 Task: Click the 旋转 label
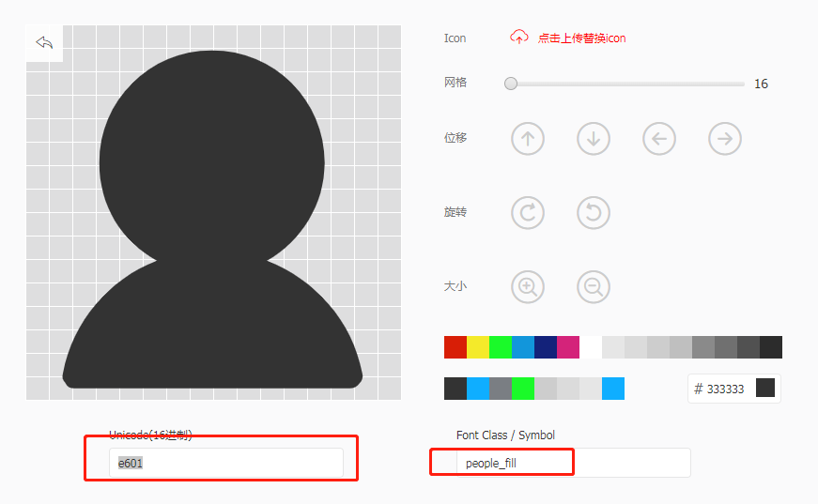pos(455,212)
